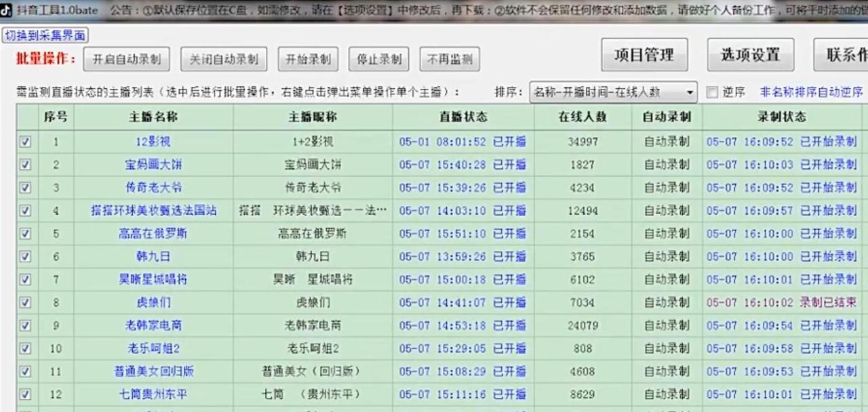Viewport: 868px width, 412px height.
Task: Toggle the checkbox for 老乐呵姐2 row
Action: pos(25,348)
